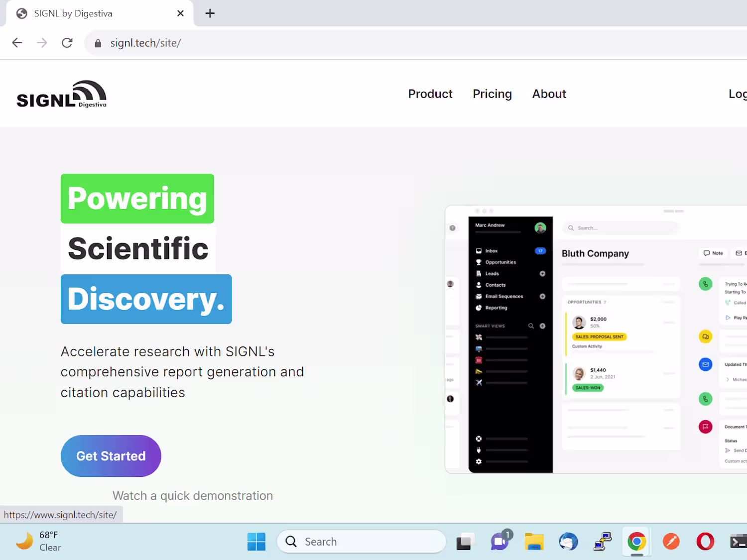Click the site lock icon
This screenshot has width=747, height=560.
coord(98,43)
